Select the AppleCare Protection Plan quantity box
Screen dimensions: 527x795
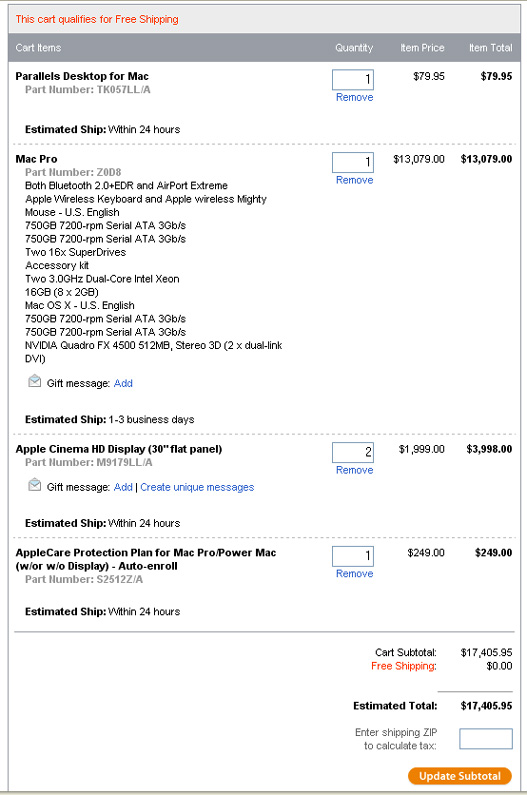pyautogui.click(x=353, y=556)
